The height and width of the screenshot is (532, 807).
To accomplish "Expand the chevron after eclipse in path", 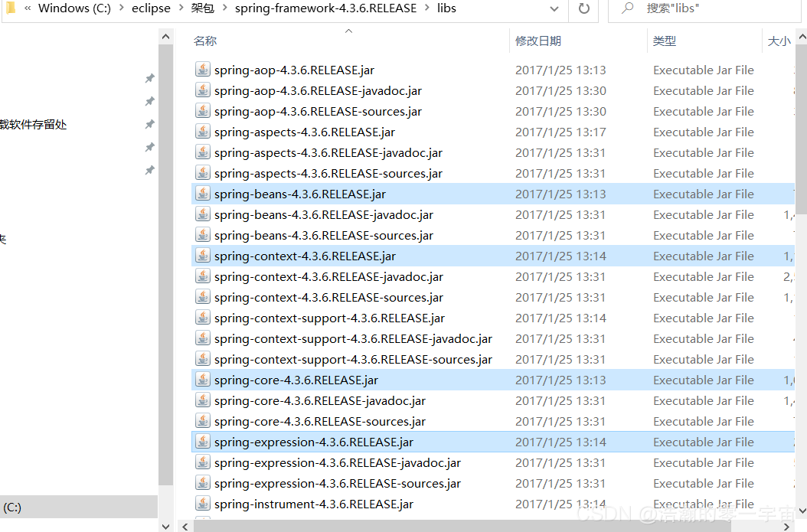I will [x=181, y=8].
